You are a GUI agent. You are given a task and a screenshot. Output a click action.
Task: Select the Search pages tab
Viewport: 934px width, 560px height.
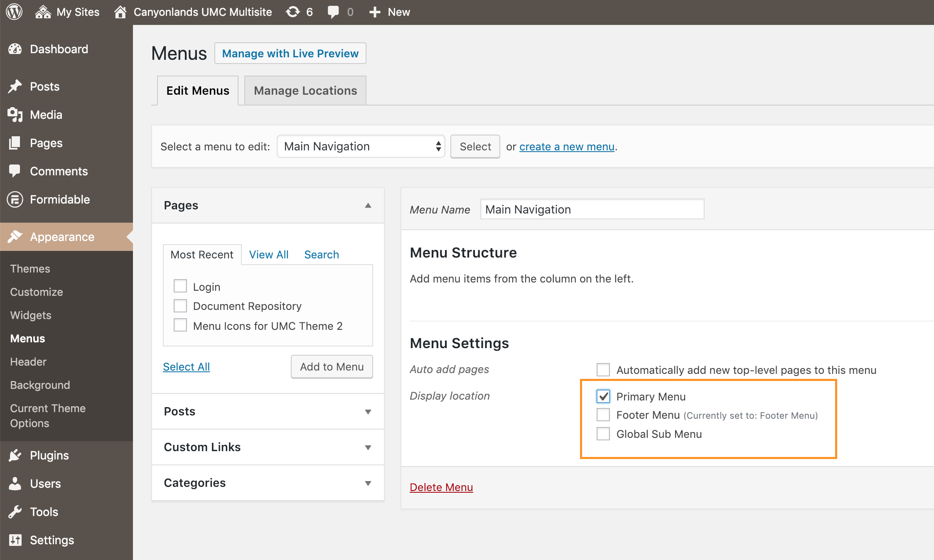click(x=322, y=255)
